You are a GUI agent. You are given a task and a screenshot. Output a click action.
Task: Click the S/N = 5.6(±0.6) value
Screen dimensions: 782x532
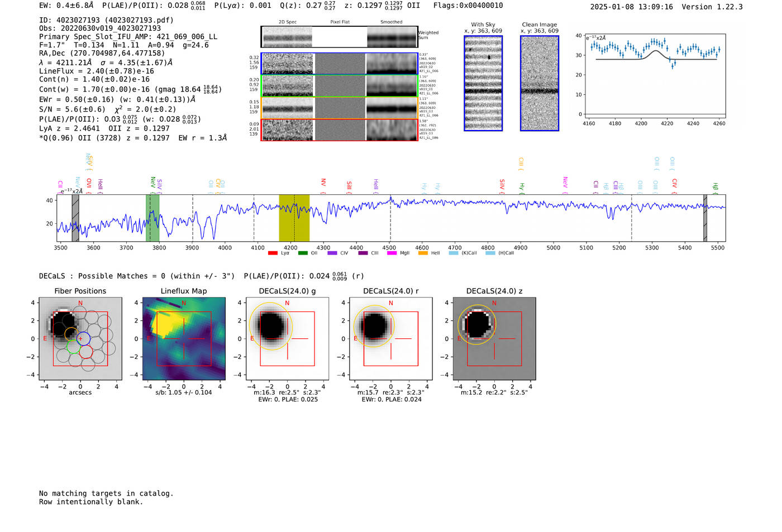click(72, 109)
